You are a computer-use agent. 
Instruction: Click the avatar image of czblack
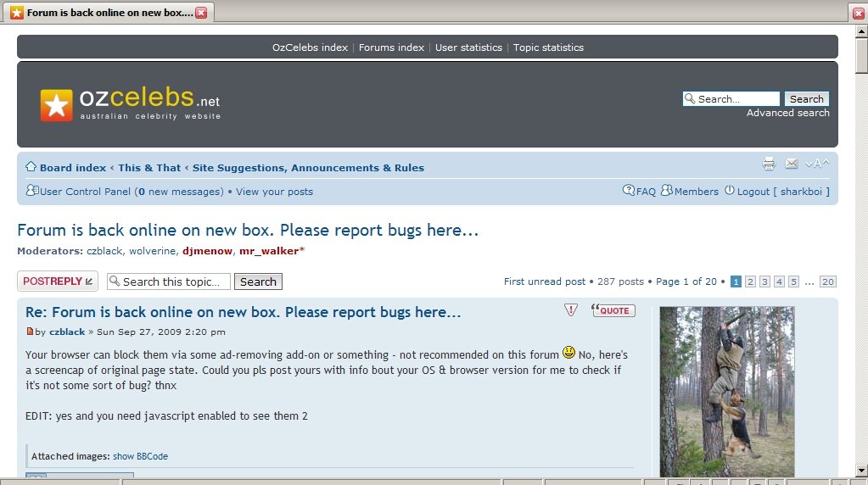coord(727,391)
